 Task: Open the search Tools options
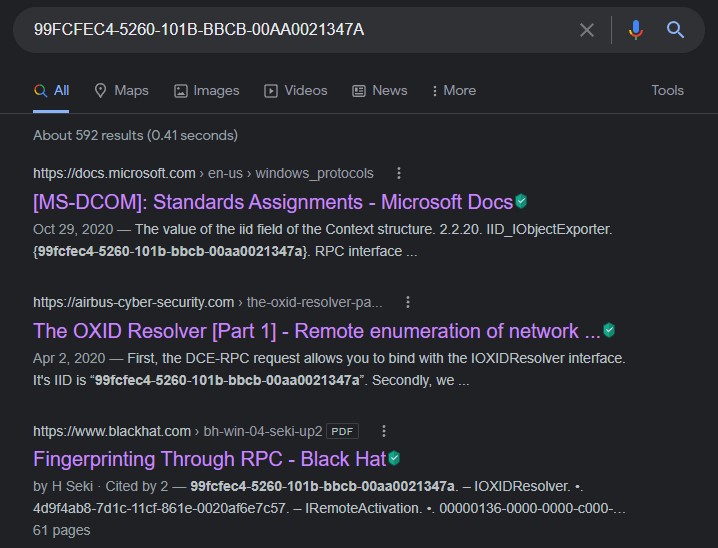[668, 90]
